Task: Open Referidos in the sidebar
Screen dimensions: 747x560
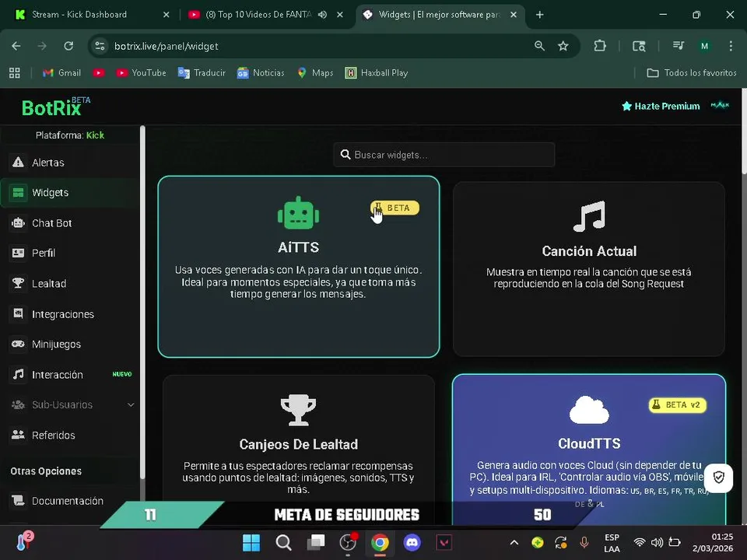Action: (69, 435)
